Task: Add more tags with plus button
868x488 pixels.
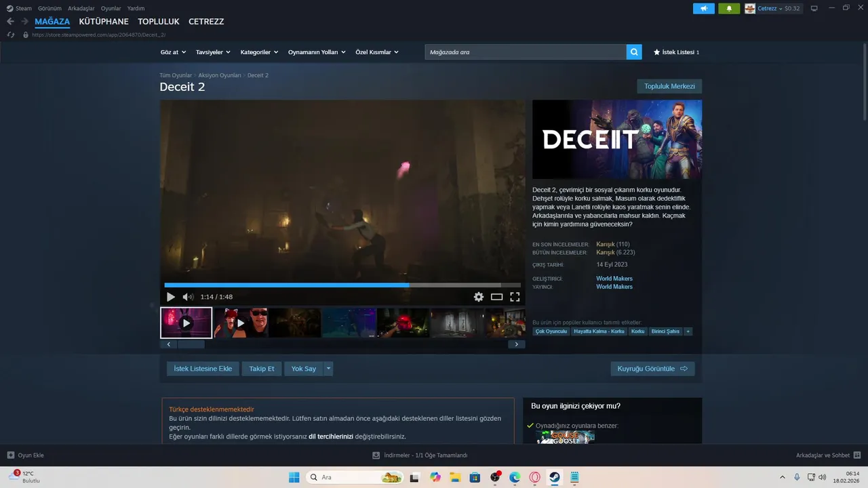Action: (688, 331)
